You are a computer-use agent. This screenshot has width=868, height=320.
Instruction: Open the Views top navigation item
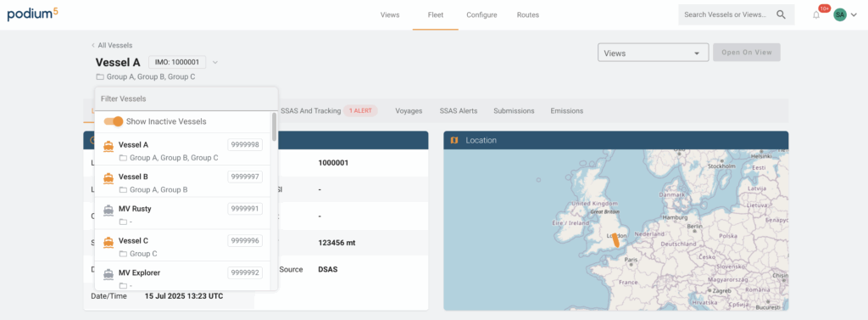[390, 15]
